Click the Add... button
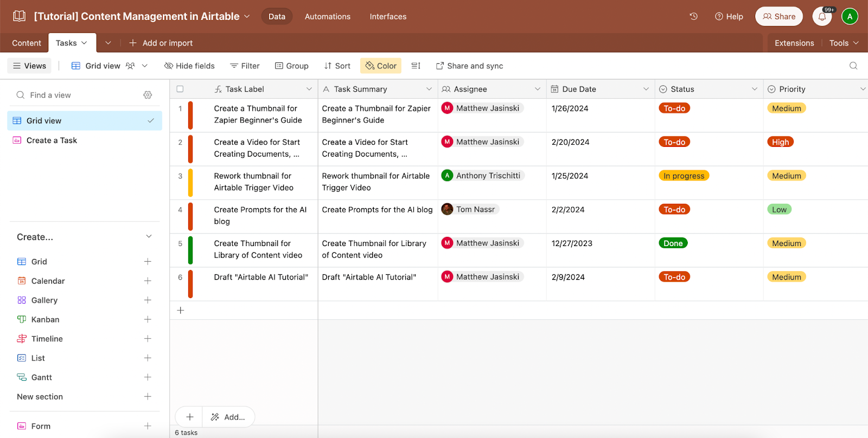 [x=228, y=417]
